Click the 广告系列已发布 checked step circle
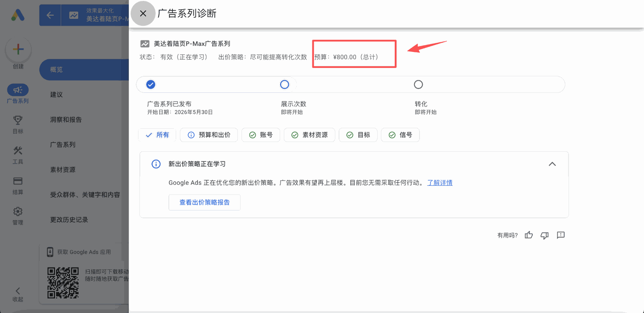Image resolution: width=644 pixels, height=313 pixels. click(150, 85)
